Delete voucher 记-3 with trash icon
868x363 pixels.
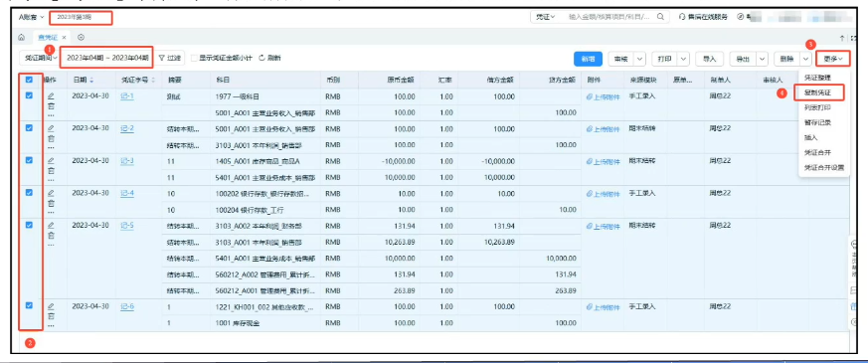pyautogui.click(x=51, y=171)
